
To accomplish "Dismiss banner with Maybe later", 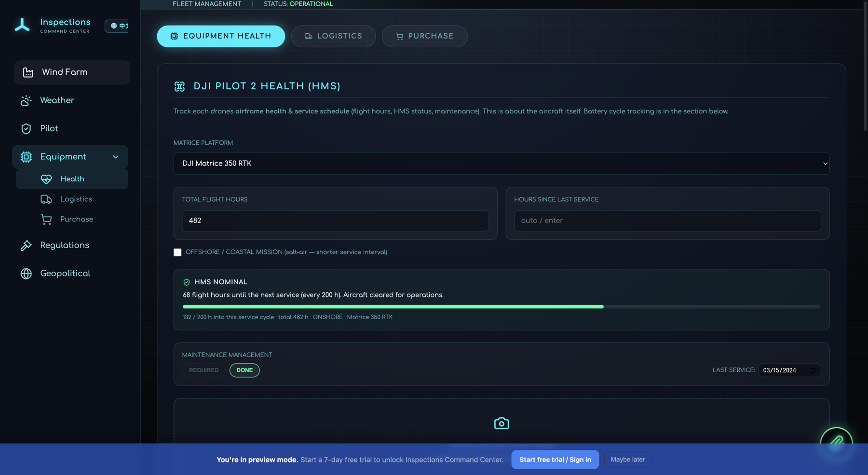I will [x=627, y=460].
